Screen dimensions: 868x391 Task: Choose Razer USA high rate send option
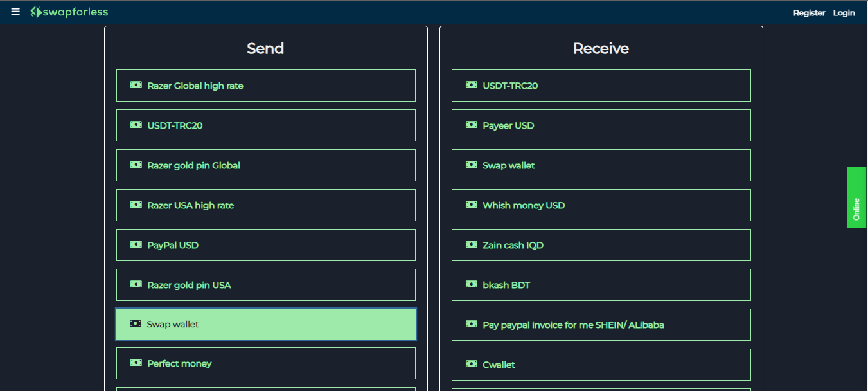[x=265, y=205]
